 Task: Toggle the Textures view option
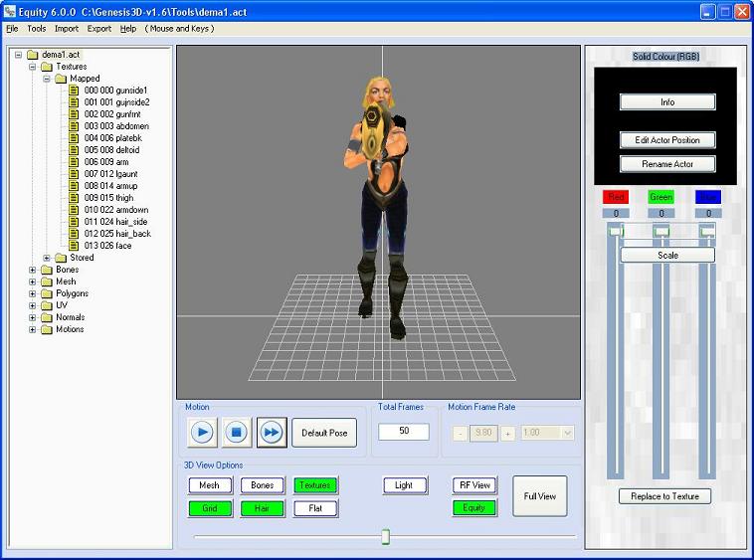pos(315,485)
